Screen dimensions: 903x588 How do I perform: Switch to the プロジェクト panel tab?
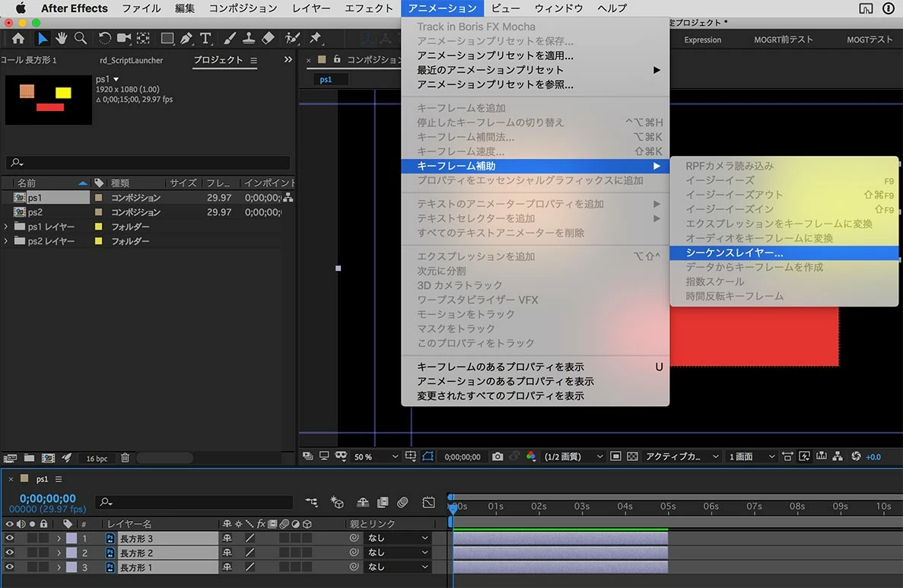[x=218, y=60]
